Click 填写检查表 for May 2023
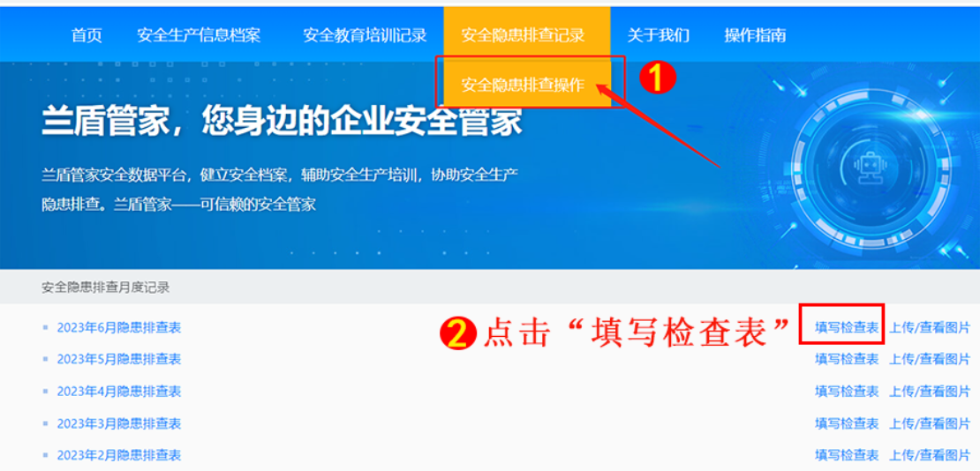Image resolution: width=980 pixels, height=471 pixels. coord(847,359)
